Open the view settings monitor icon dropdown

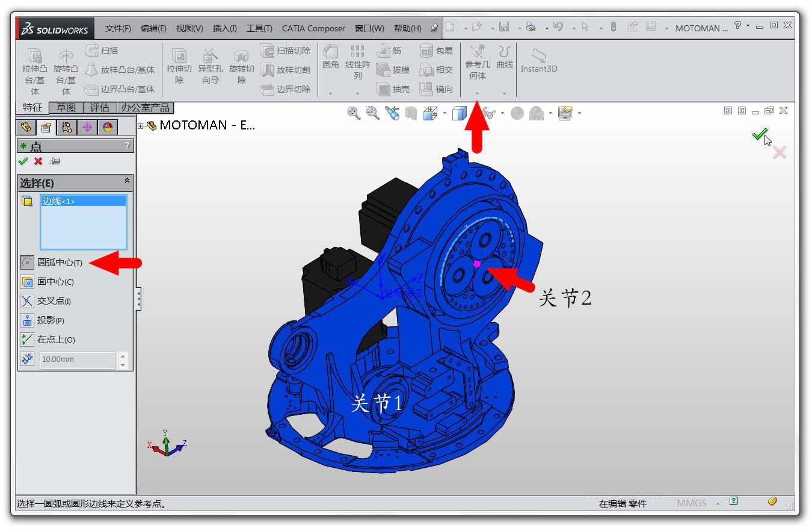pos(579,113)
